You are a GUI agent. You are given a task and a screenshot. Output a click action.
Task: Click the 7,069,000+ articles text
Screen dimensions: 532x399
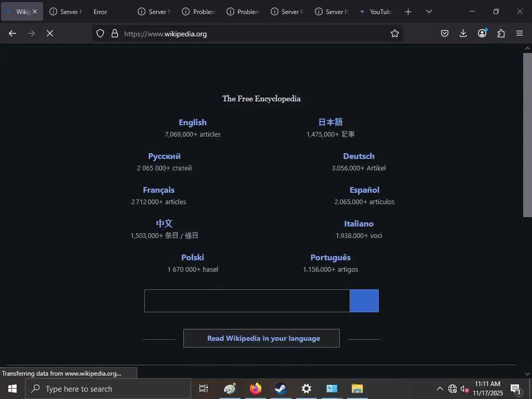(x=193, y=135)
